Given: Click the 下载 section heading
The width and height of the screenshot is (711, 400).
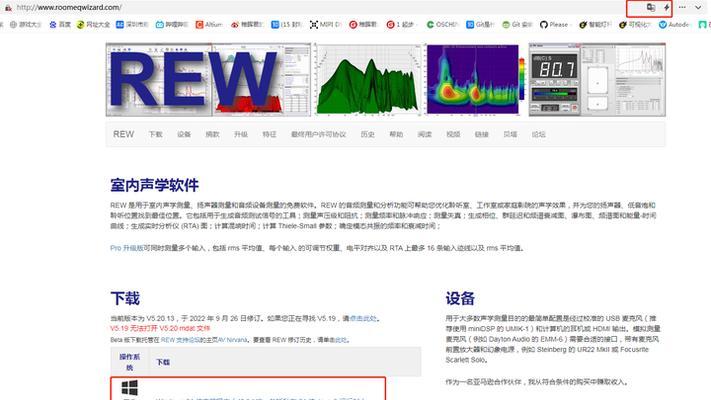Looking at the screenshot, I should (x=125, y=298).
